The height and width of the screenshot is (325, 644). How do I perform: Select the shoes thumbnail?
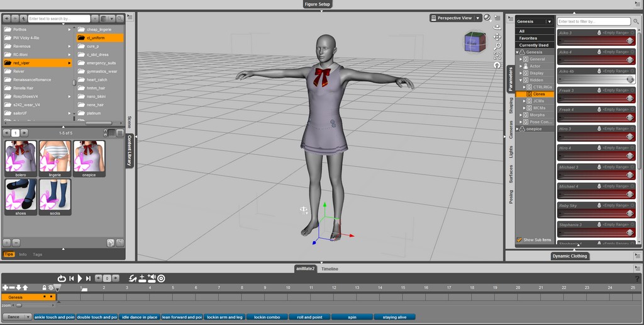click(21, 197)
